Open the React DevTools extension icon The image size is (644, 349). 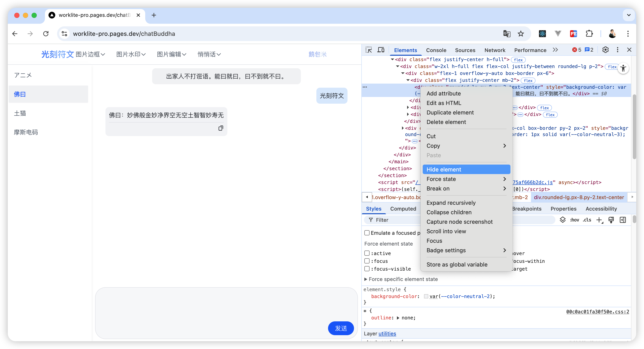(542, 34)
